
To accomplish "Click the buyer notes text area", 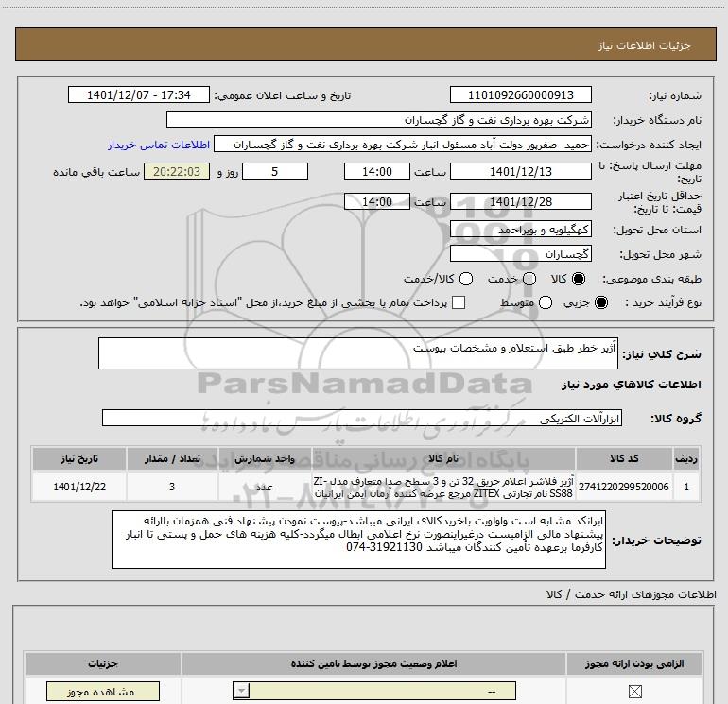I will (x=358, y=540).
